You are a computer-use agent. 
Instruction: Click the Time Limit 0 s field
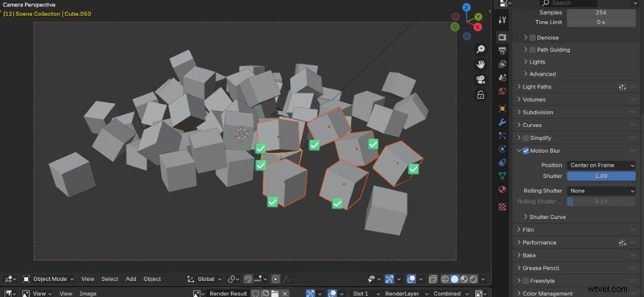601,23
